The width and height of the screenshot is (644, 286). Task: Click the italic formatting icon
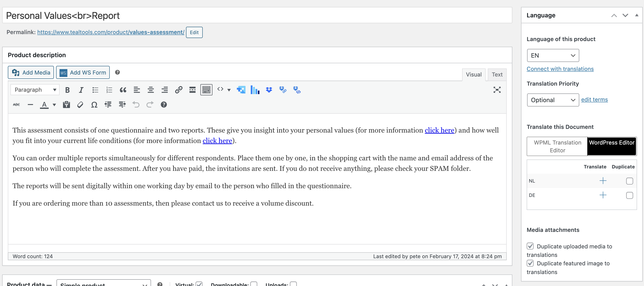coord(81,90)
